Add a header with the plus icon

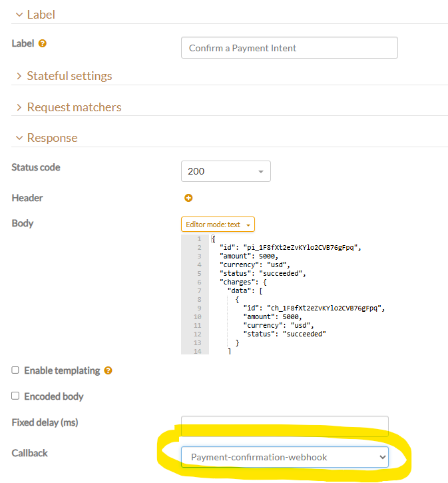point(188,198)
